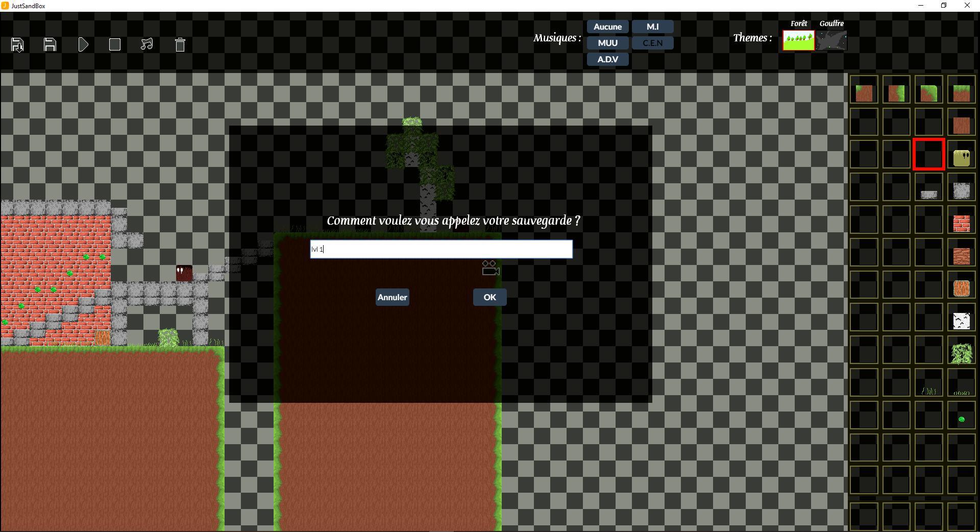
Task: Set the music to Aucune
Action: coord(607,27)
